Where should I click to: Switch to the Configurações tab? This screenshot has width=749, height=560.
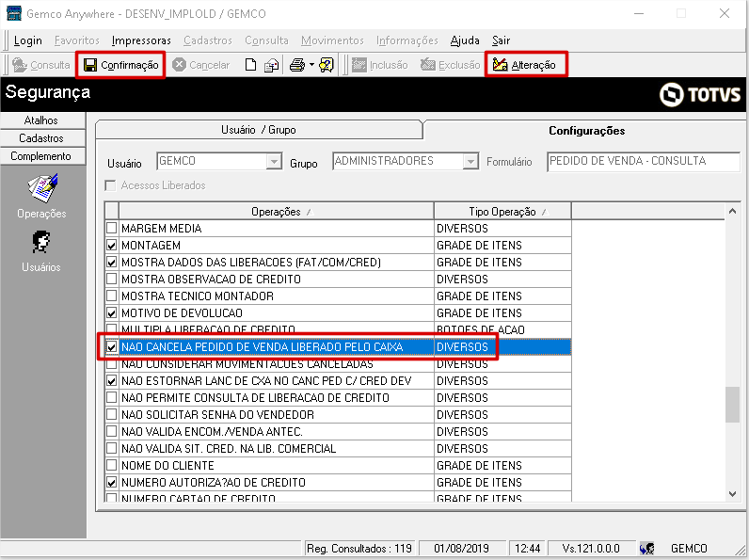[x=586, y=131]
